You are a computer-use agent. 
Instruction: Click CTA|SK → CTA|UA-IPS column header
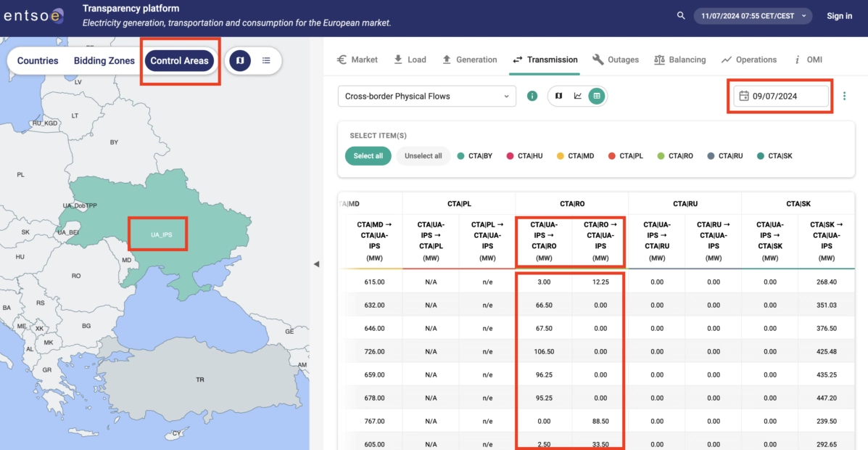coord(826,241)
